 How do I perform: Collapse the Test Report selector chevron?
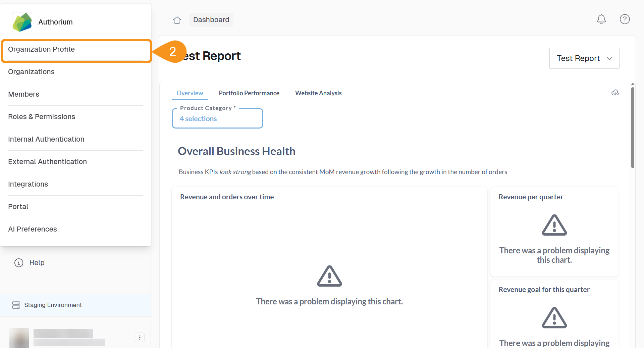click(x=609, y=58)
